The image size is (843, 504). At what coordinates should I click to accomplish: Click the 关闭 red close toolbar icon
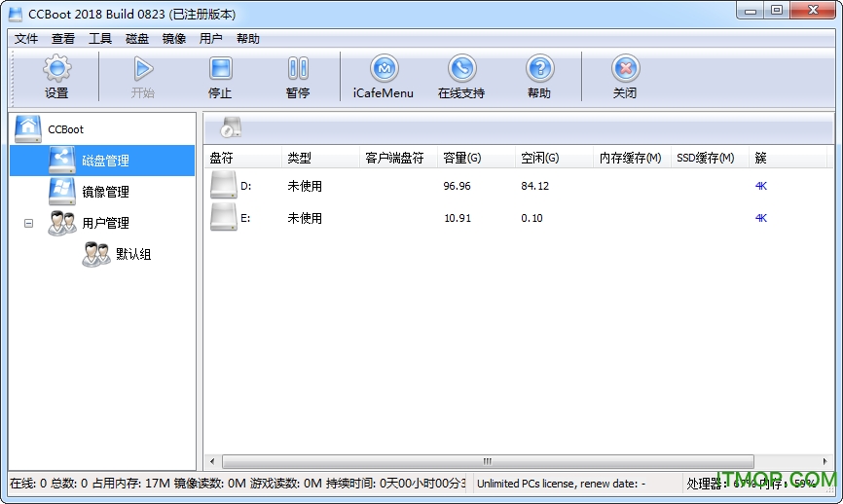(x=625, y=68)
